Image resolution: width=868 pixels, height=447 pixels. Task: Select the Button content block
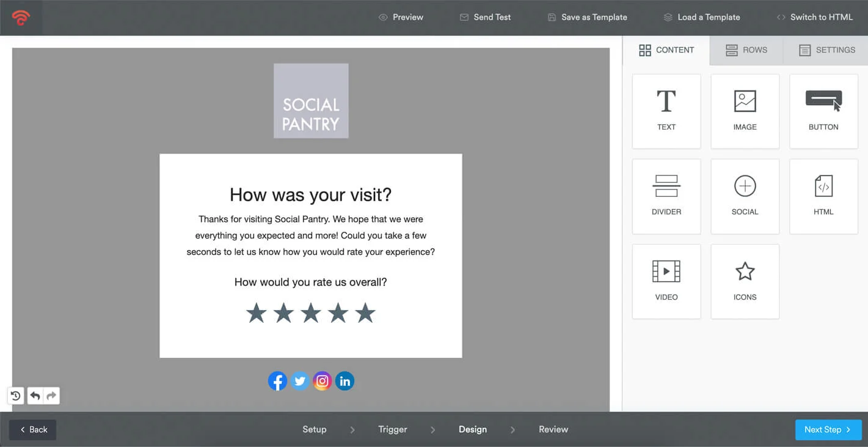point(823,111)
